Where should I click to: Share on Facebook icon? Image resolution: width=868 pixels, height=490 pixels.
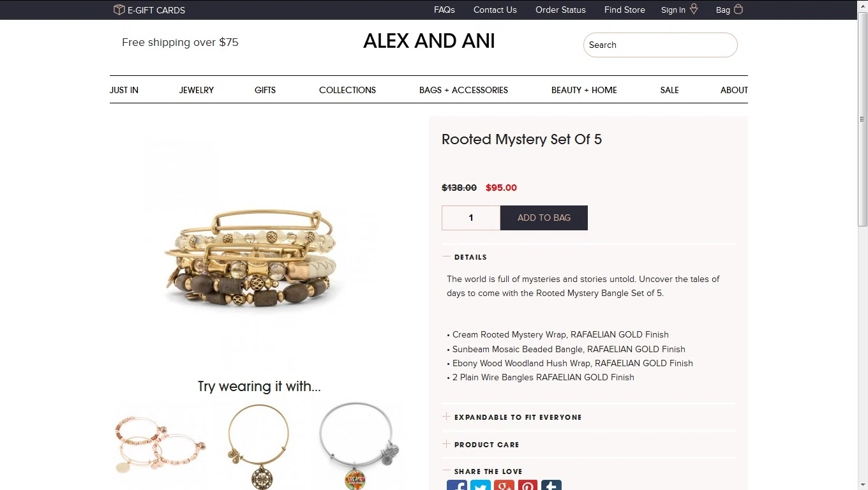coord(457,485)
